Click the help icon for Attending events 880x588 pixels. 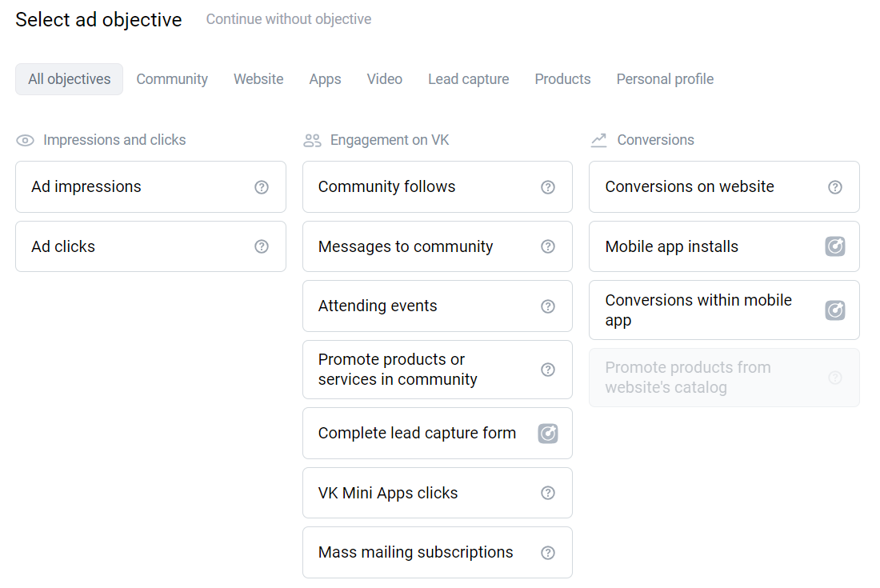pos(548,306)
